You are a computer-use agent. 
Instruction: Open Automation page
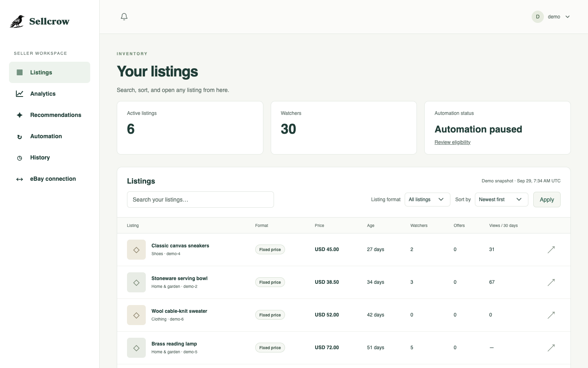[49, 136]
